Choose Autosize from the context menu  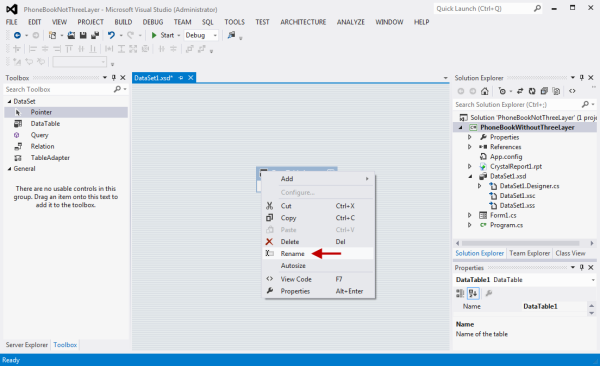318,265
